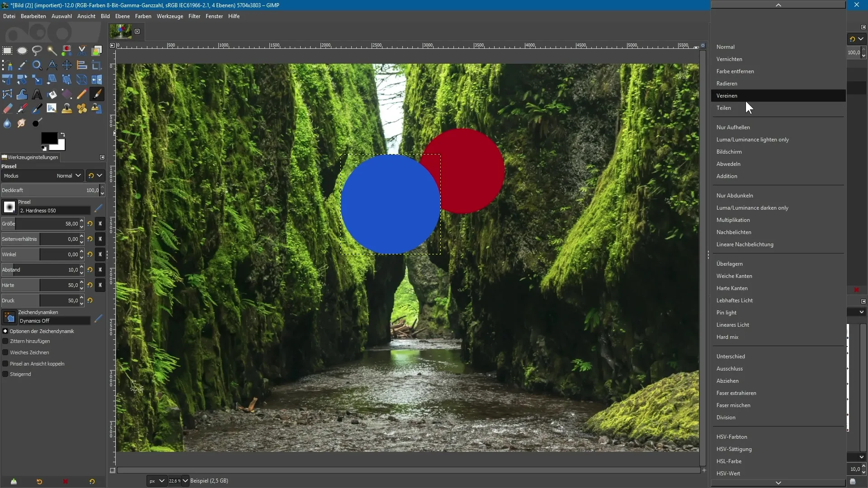Click the black foreground color swatch
Screen dimensions: 868x488
coord(48,138)
